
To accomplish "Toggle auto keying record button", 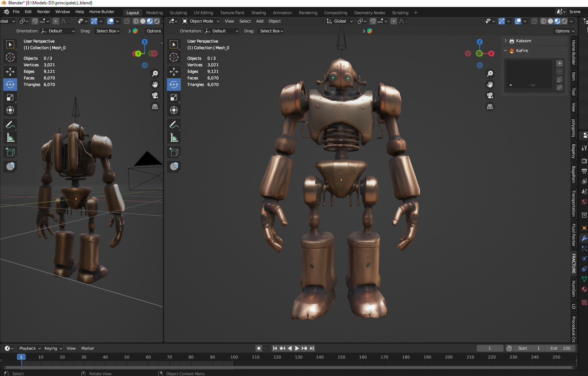I will click(x=259, y=348).
